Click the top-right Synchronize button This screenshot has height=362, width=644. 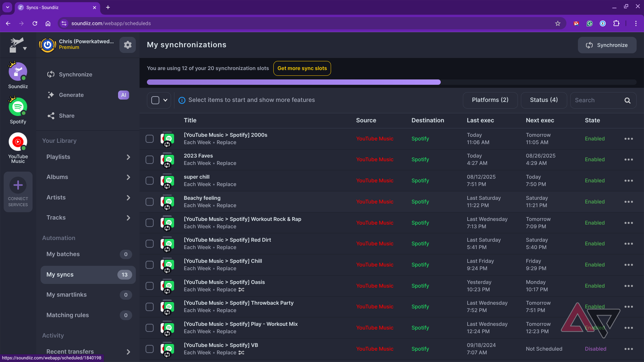coord(607,45)
